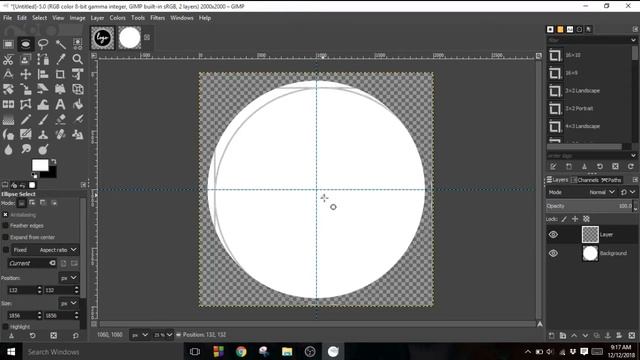Viewport: 640px width, 360px height.
Task: Select the Free Select lasso tool
Action: tap(43, 44)
